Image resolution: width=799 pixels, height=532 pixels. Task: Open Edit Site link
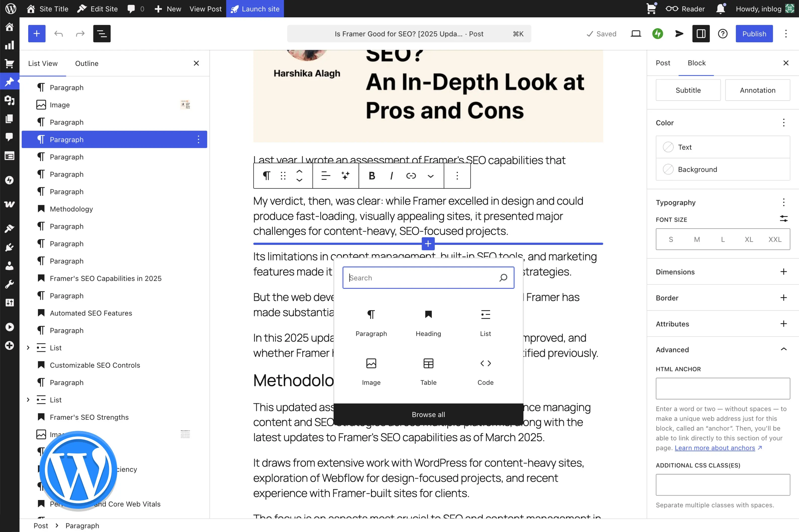pos(97,9)
